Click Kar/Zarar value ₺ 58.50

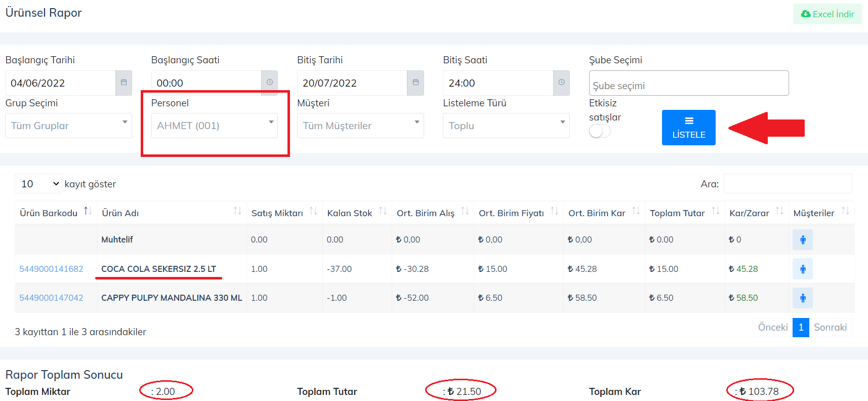click(743, 298)
